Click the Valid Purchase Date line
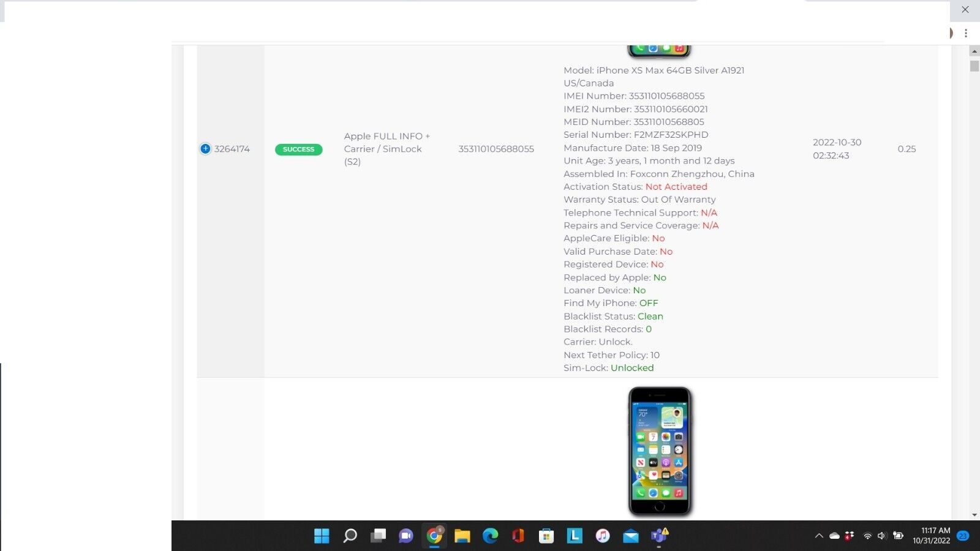980x551 pixels. tap(618, 252)
